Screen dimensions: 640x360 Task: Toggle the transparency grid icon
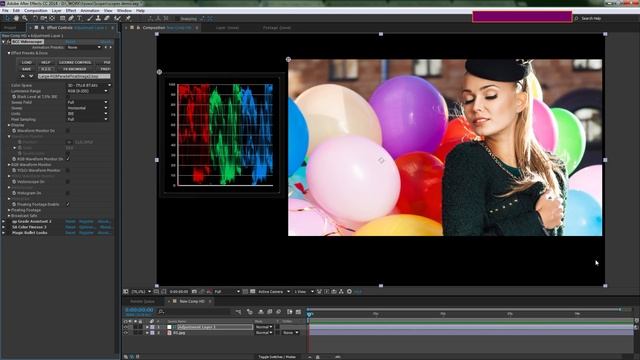[253, 291]
